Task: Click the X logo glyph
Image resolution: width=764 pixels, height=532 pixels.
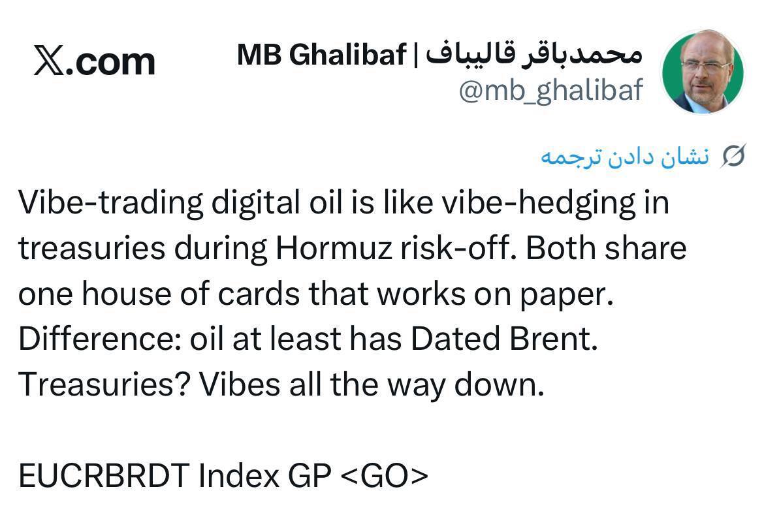Action: 49,62
